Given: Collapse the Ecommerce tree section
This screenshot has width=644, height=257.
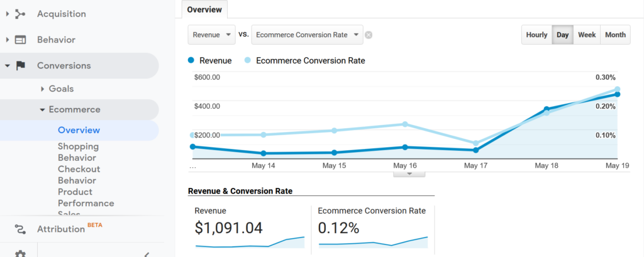Looking at the screenshot, I should (x=42, y=110).
